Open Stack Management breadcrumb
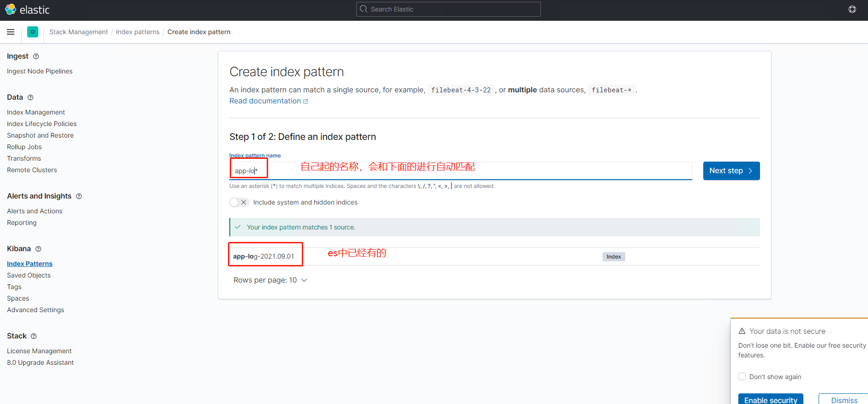This screenshot has height=404, width=868. click(x=78, y=32)
